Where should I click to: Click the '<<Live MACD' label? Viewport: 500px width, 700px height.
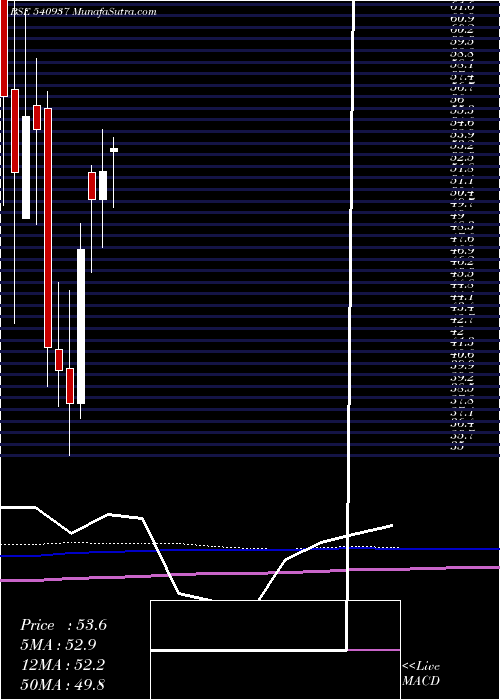[x=421, y=673]
